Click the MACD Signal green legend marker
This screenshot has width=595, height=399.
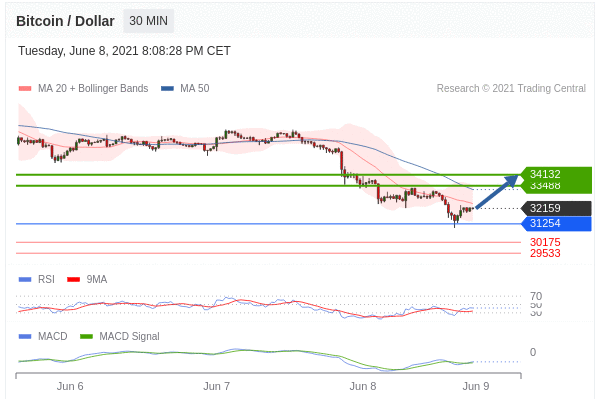click(87, 336)
